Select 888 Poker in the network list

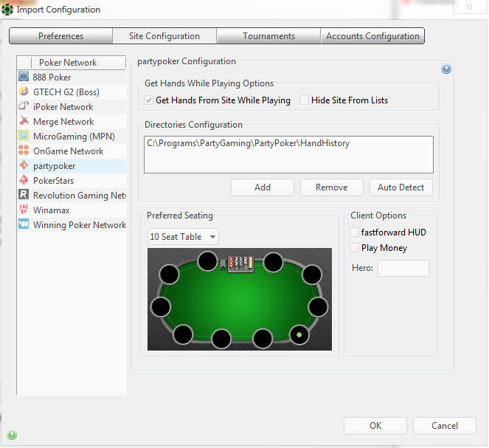72,77
